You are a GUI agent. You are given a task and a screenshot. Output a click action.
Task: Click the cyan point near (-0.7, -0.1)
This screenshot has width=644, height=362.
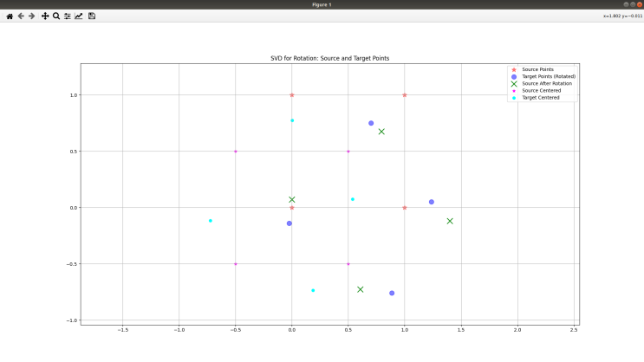211,221
